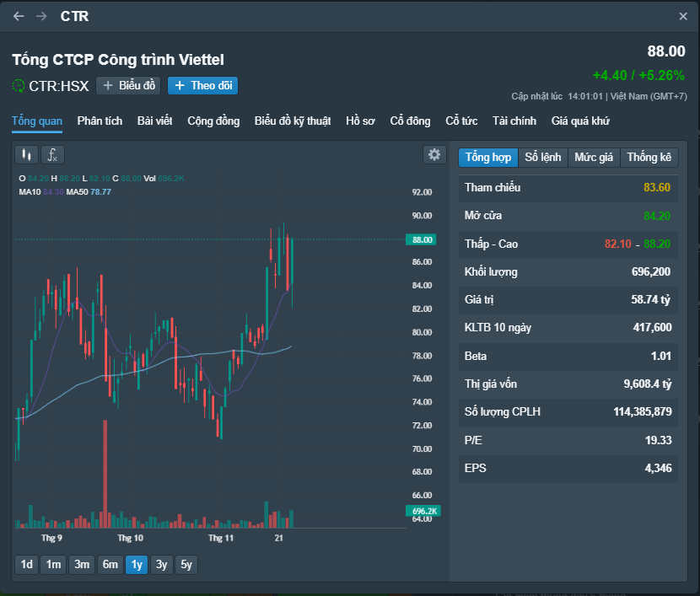This screenshot has height=596, width=700.
Task: Open the Giá quá khứ tab
Action: (580, 121)
